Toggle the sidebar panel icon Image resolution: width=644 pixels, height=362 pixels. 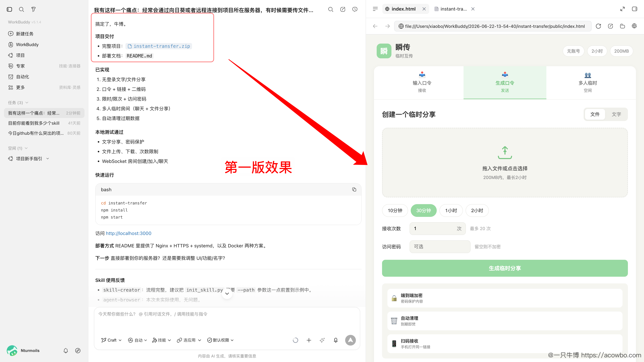pyautogui.click(x=10, y=9)
